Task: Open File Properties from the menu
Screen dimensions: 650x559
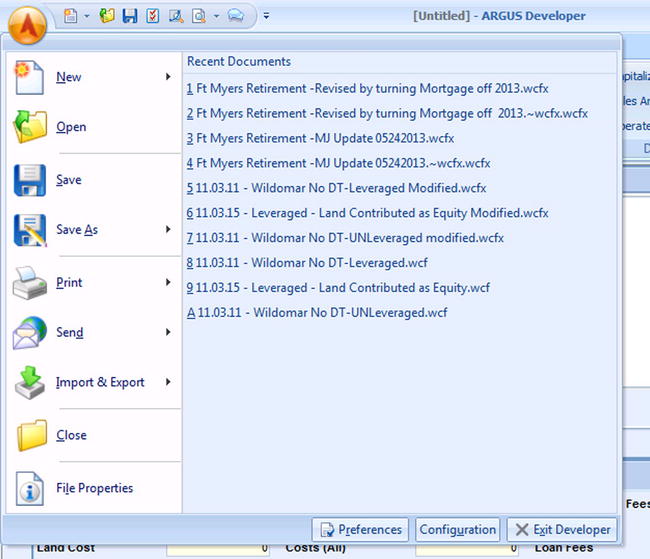Action: [x=95, y=489]
